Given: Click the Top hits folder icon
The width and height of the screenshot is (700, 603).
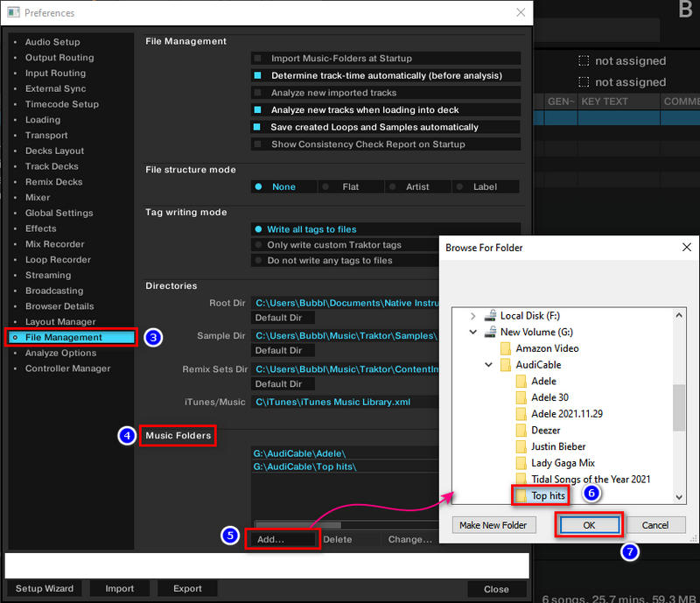Looking at the screenshot, I should point(521,496).
